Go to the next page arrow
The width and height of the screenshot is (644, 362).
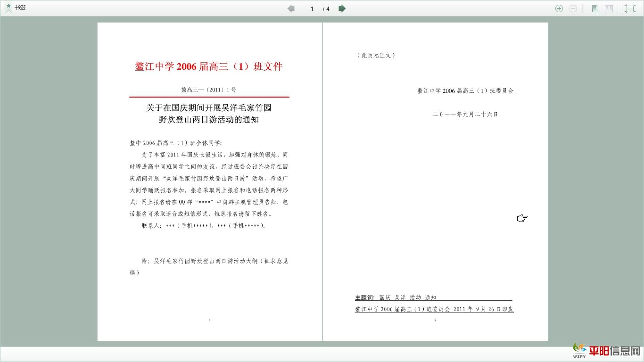[342, 8]
